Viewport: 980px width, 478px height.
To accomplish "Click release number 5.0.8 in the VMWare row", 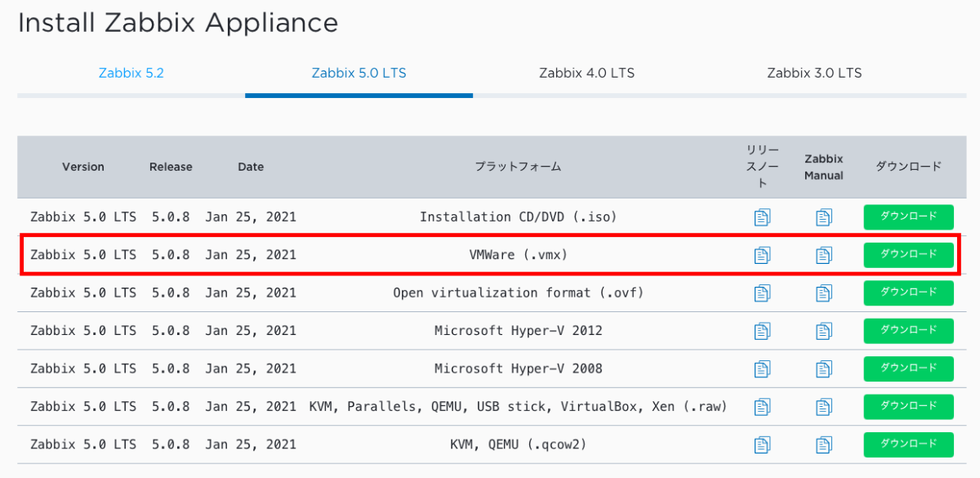I will click(x=171, y=255).
